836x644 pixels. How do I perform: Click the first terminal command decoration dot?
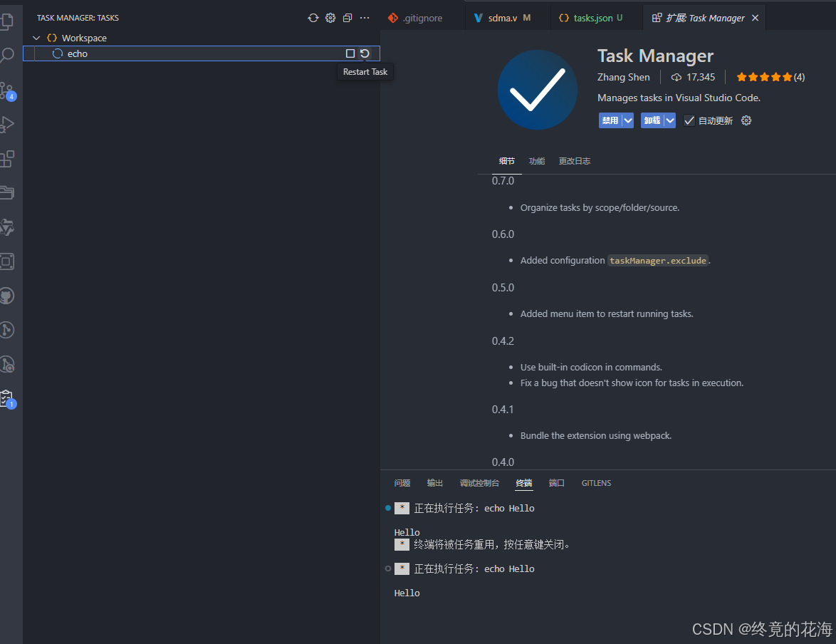point(388,508)
